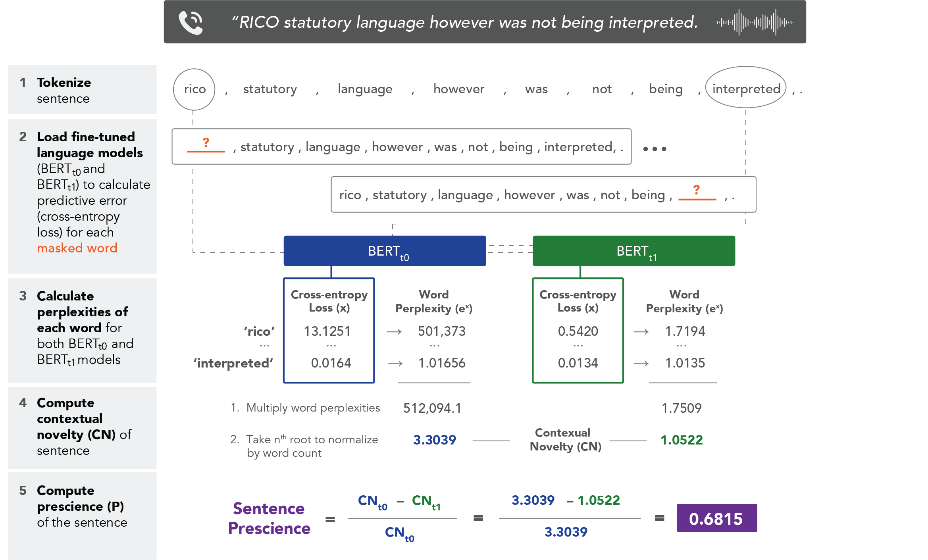Click the arrow beside 13.1251 loss

394,332
